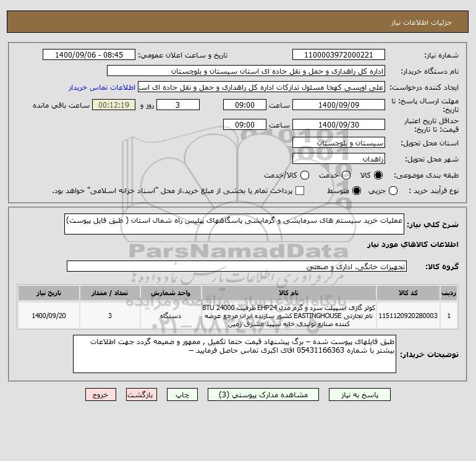
Task: Click the need date cell 1400/09/20
Action: [49, 316]
